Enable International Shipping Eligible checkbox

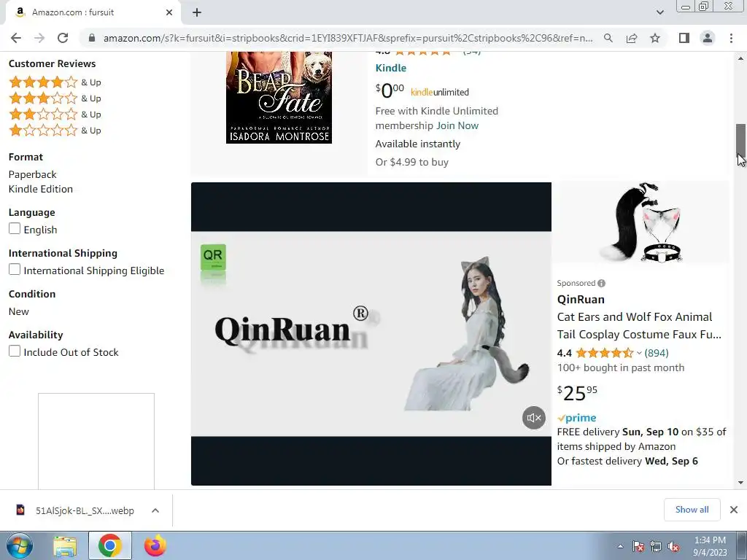[15, 270]
